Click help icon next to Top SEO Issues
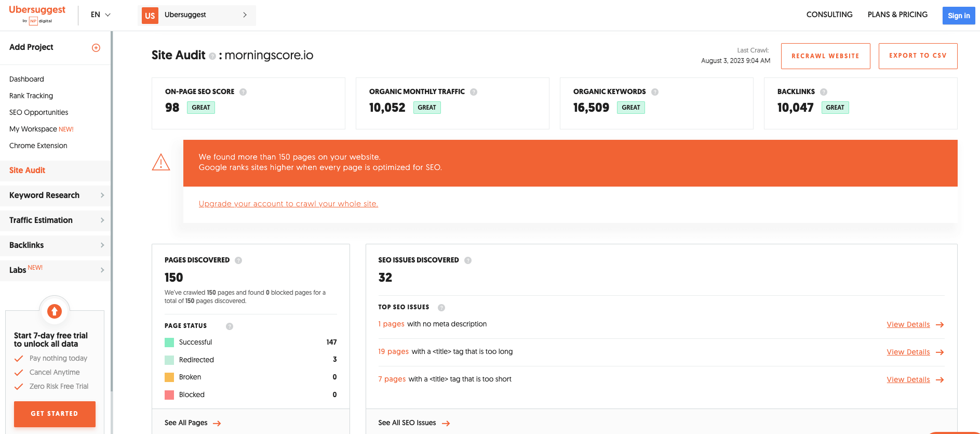 click(x=441, y=308)
